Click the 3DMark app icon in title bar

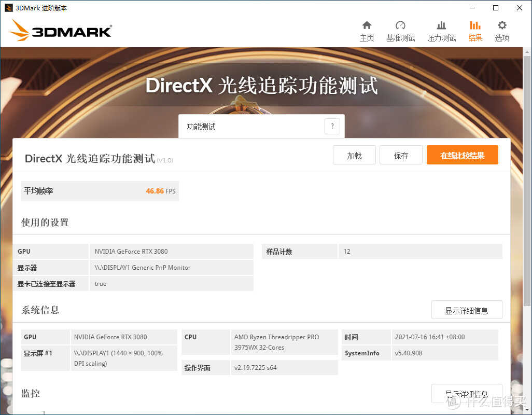tap(8, 8)
